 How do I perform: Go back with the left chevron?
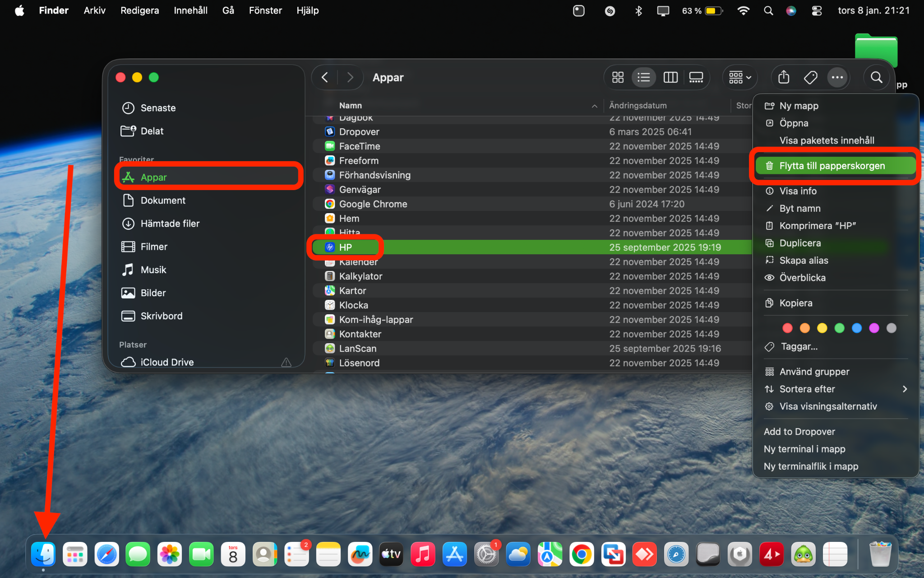click(325, 78)
